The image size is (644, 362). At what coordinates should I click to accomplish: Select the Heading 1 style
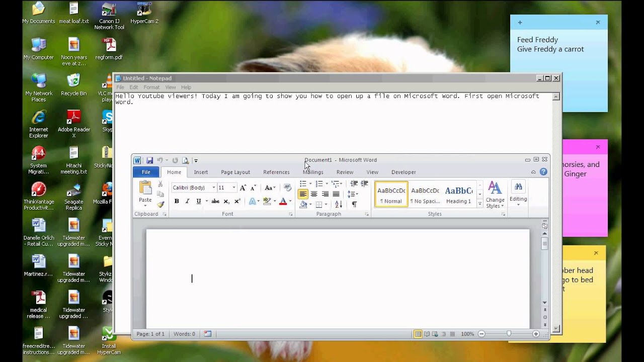coord(459,194)
